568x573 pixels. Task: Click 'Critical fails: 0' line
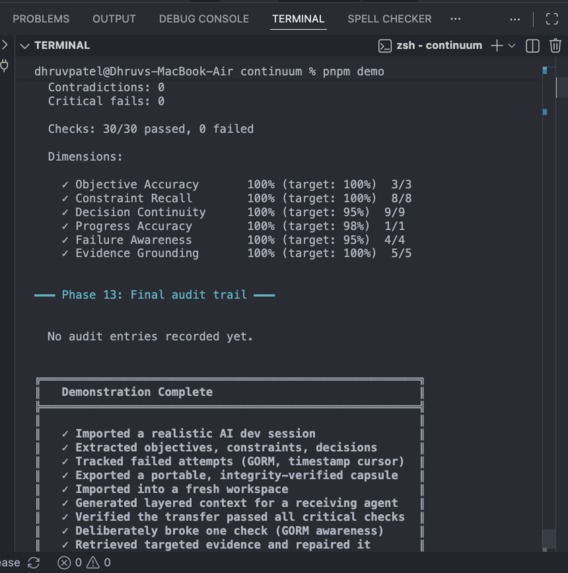(106, 101)
